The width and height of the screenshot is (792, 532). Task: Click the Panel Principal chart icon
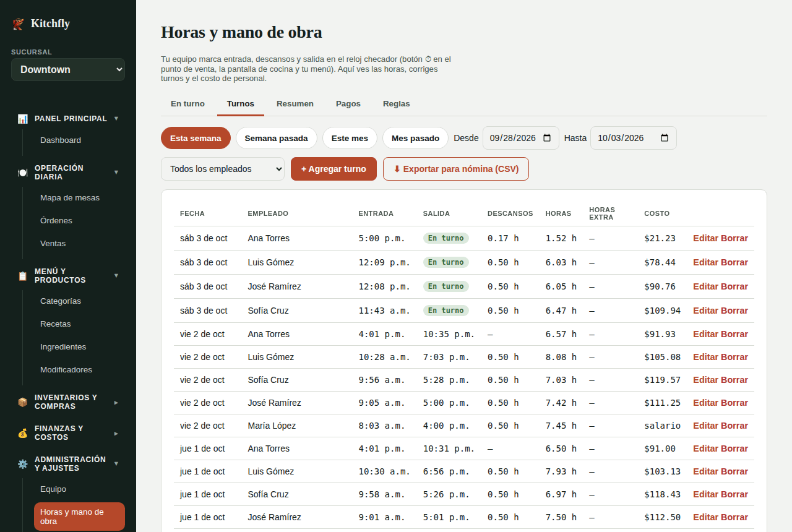coord(23,119)
